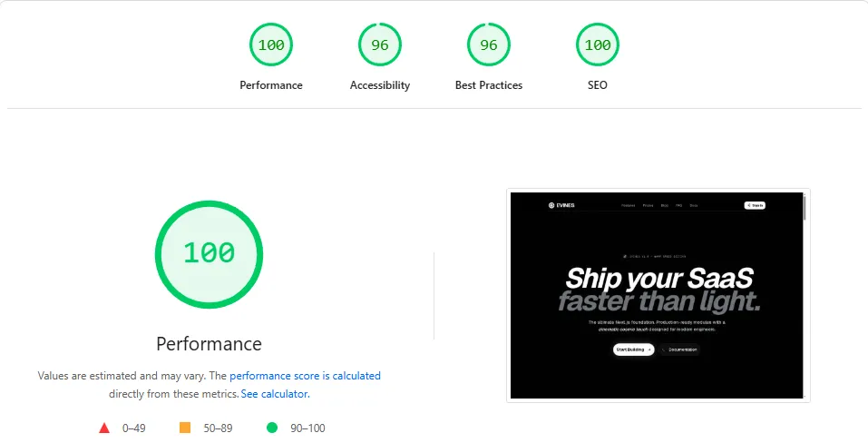Screen dimensions: 868x443
Task: Click the large Performance heading text
Action: tap(209, 344)
